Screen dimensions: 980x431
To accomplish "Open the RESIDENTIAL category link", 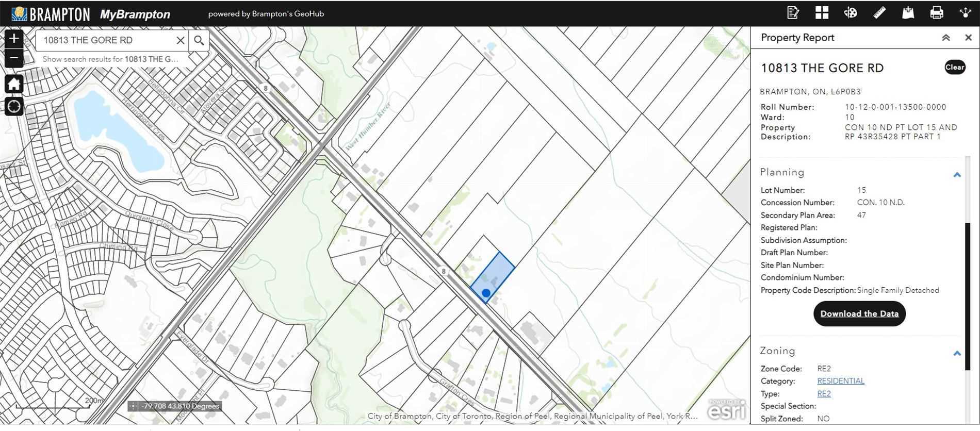I will 841,381.
